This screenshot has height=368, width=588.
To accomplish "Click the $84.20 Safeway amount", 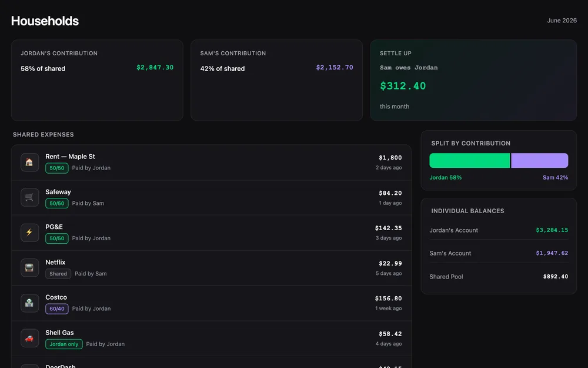I will (390, 193).
